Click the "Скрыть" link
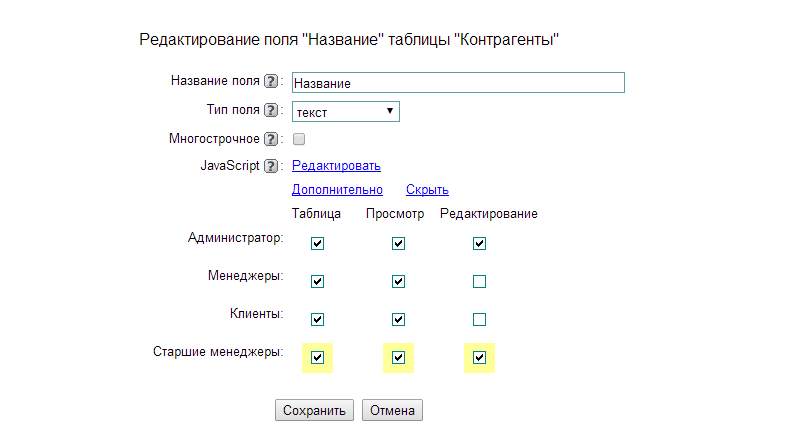The image size is (800, 444). [427, 190]
